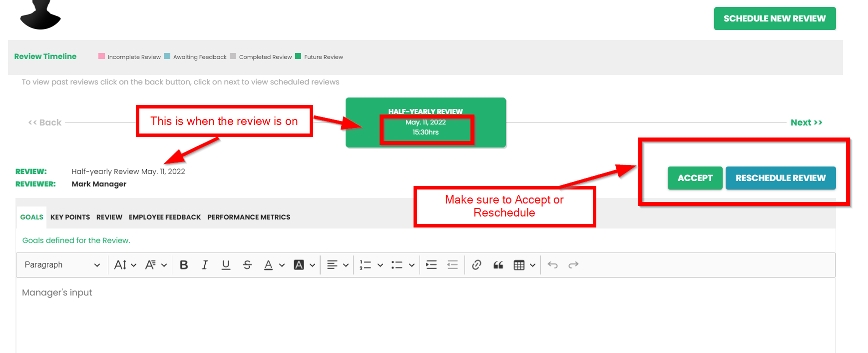The image size is (868, 353).
Task: Insert a block quote
Action: (x=498, y=265)
